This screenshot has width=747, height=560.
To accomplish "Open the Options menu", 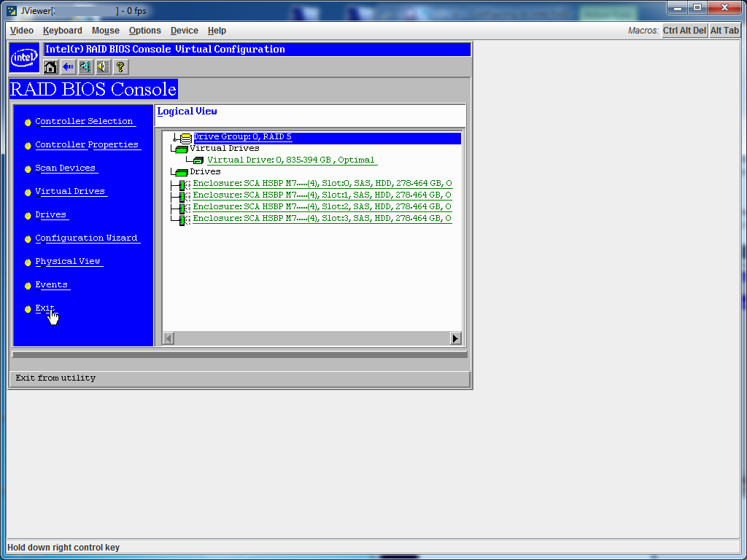I will point(145,31).
